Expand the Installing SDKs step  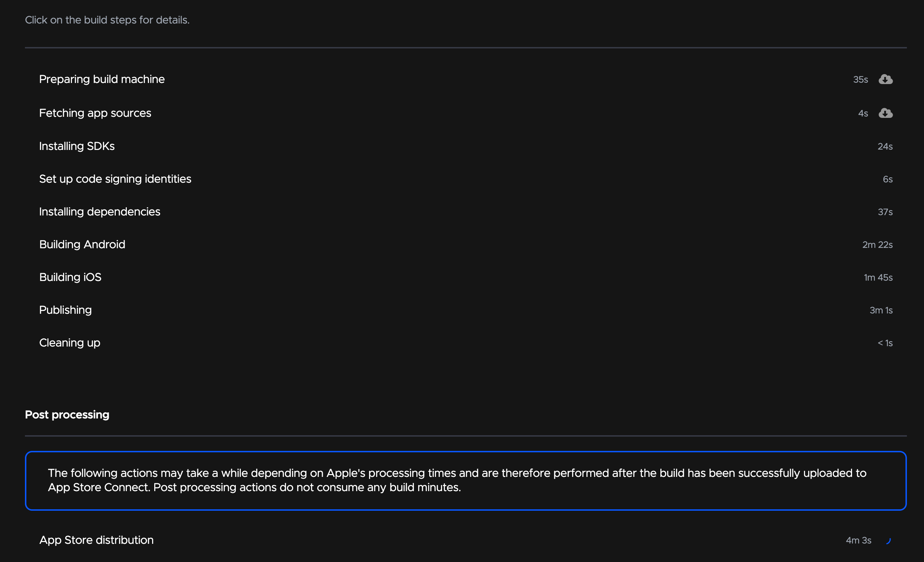[77, 146]
